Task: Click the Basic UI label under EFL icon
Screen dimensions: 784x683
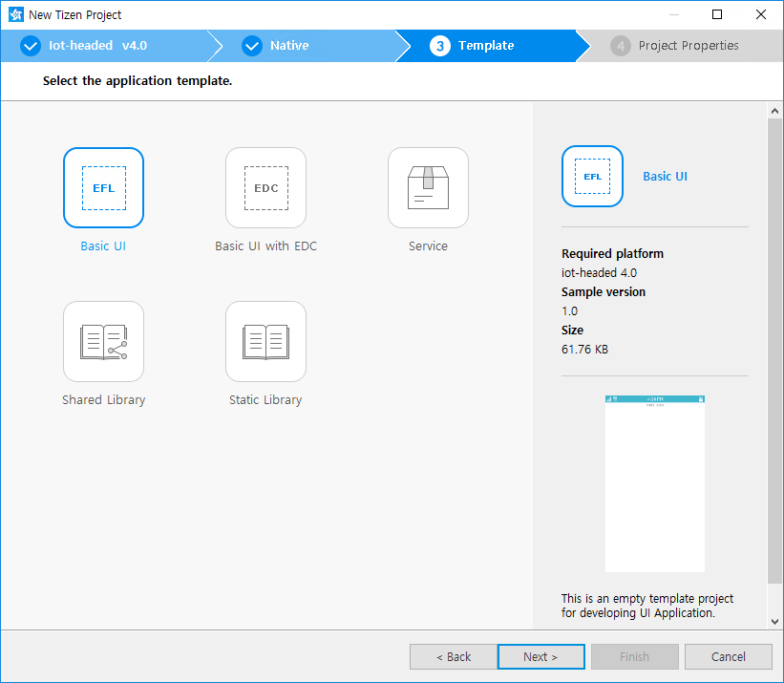Action: pyautogui.click(x=103, y=246)
